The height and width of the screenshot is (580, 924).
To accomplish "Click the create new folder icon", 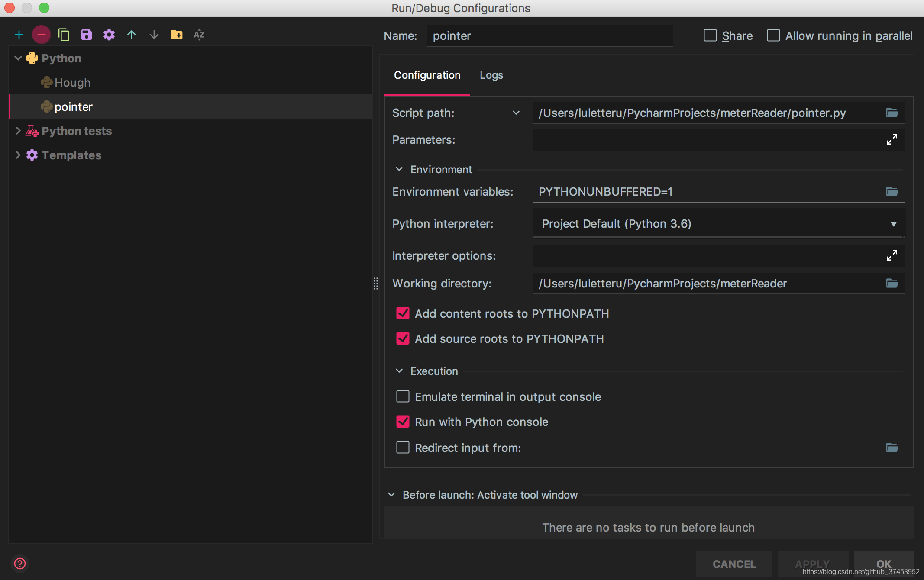I will coord(177,35).
